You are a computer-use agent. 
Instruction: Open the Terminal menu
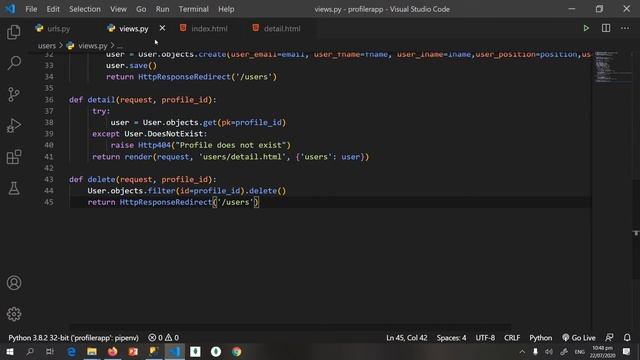pos(193,9)
